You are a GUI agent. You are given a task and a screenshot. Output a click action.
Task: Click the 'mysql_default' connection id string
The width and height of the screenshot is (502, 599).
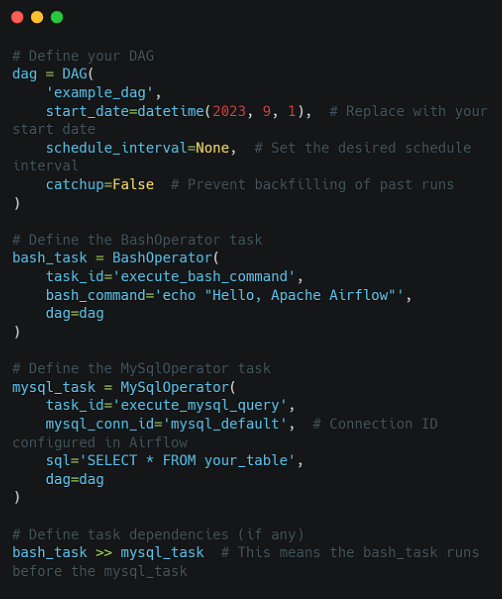coord(225,424)
